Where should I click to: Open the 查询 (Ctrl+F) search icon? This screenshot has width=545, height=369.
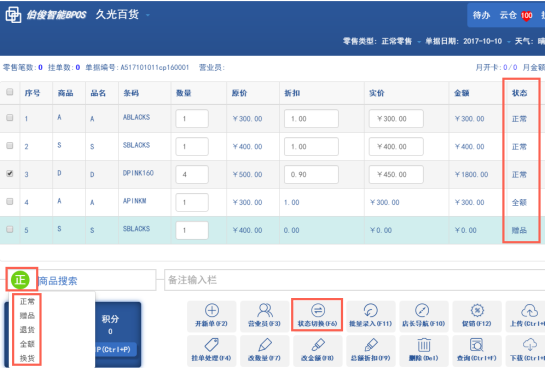(x=477, y=345)
